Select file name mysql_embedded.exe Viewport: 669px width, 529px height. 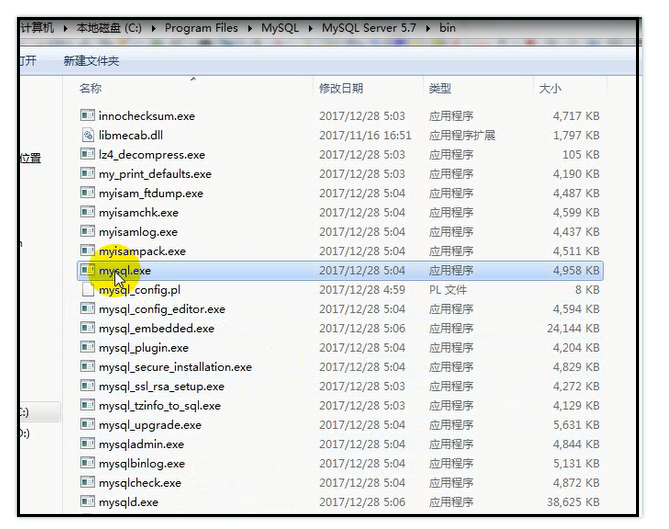point(157,328)
